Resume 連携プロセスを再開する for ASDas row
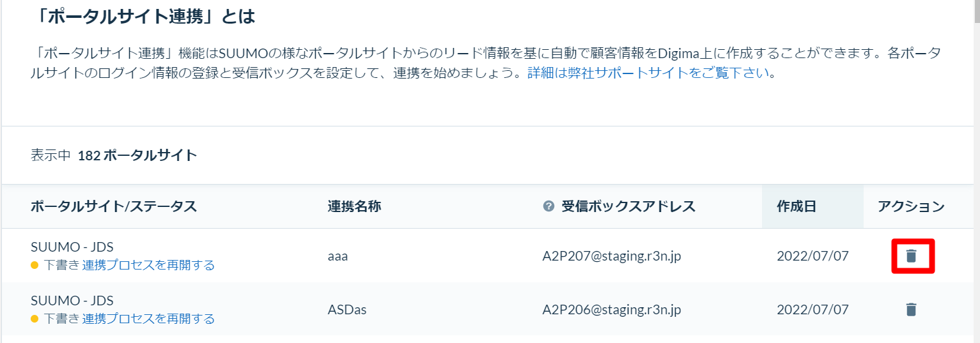Image resolution: width=980 pixels, height=343 pixels. pyautogui.click(x=148, y=319)
